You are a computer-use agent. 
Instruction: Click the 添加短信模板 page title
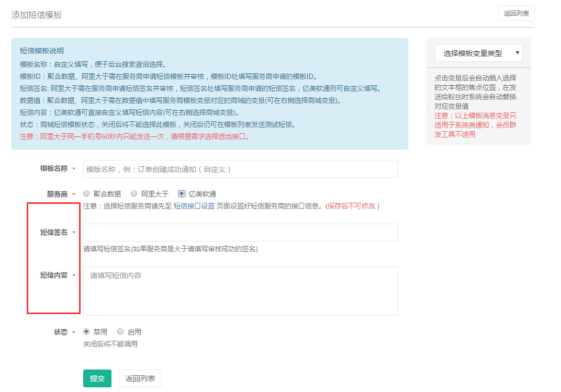(37, 16)
